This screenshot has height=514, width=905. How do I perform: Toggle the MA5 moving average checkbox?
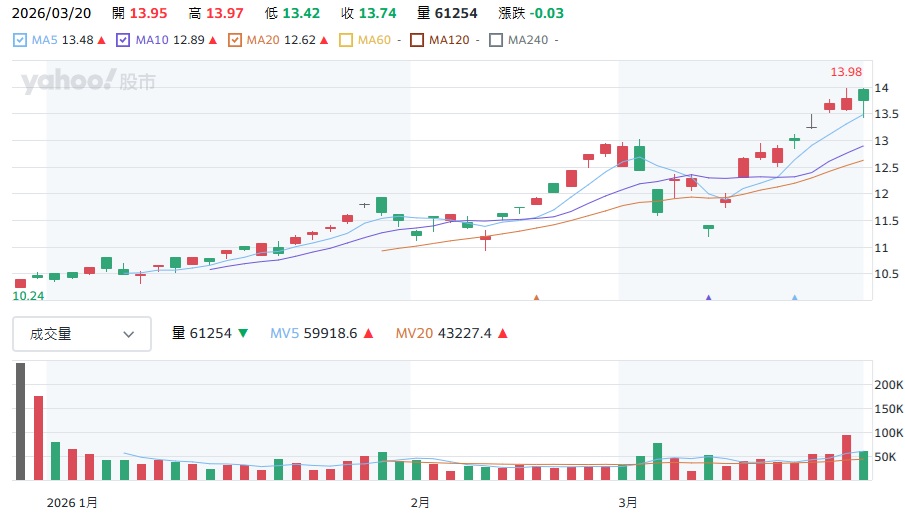pos(21,40)
